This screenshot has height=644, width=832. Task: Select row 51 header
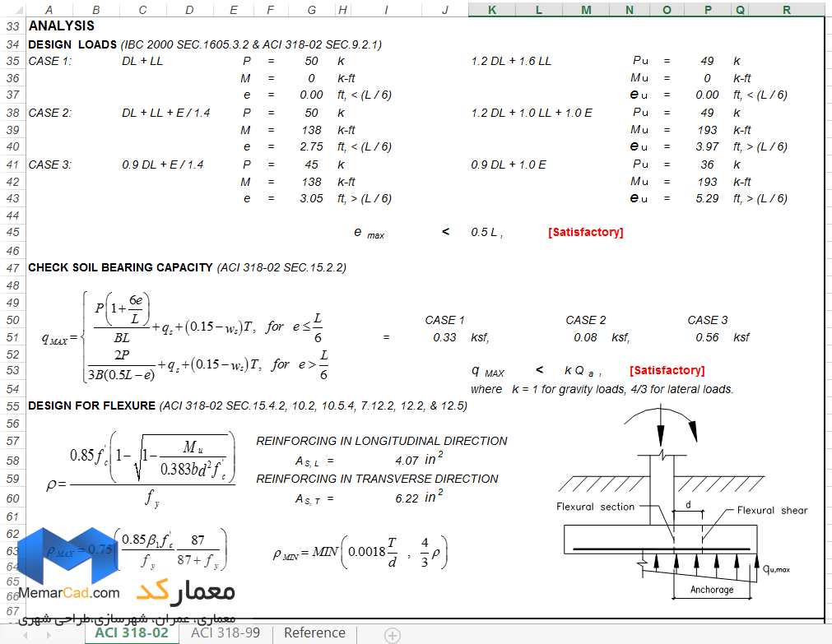12,337
